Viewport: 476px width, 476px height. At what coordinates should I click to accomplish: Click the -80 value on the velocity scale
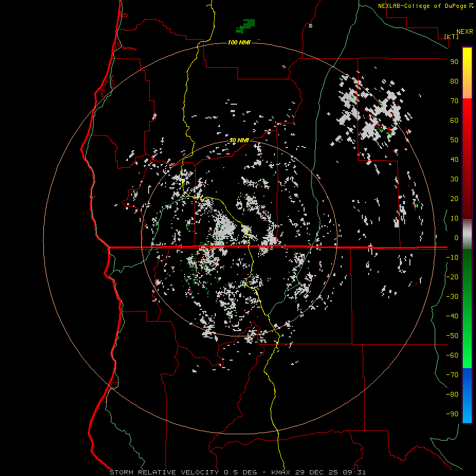(x=452, y=395)
